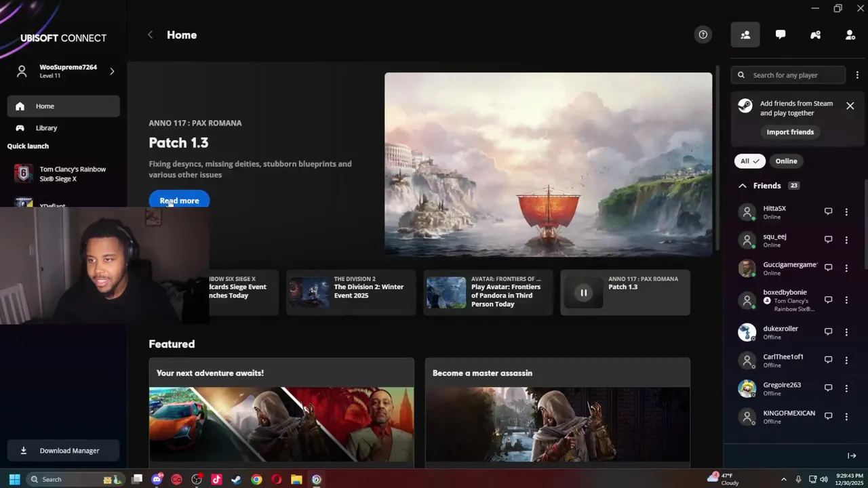
Task: Open more options for CarlThee1of1
Action: 846,361
